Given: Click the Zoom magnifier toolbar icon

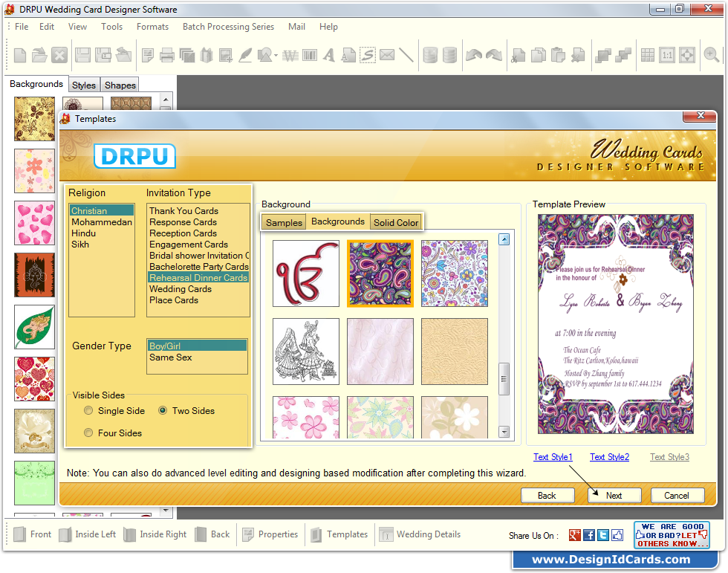Looking at the screenshot, I should click(x=712, y=55).
